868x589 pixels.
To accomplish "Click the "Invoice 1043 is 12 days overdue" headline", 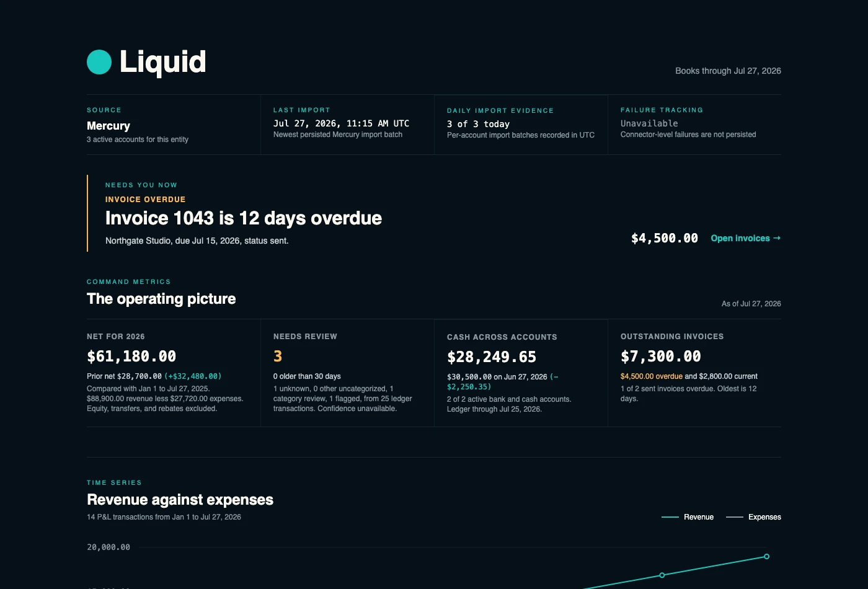I will click(x=244, y=218).
